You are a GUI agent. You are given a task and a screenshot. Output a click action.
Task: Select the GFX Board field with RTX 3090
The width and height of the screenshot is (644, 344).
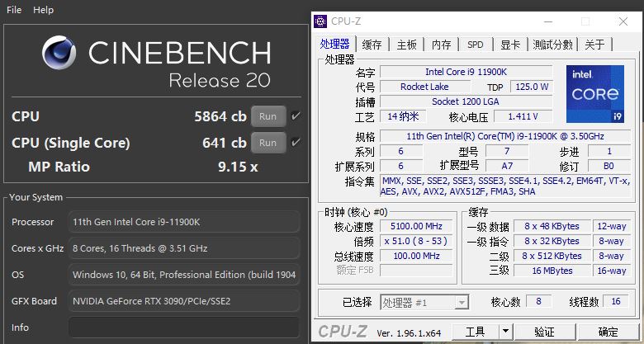[x=184, y=301]
